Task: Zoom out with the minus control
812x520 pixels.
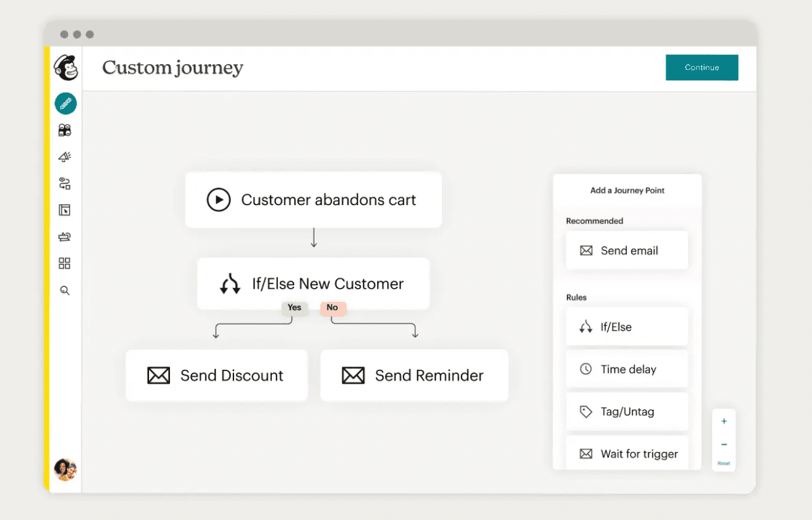Action: 724,444
